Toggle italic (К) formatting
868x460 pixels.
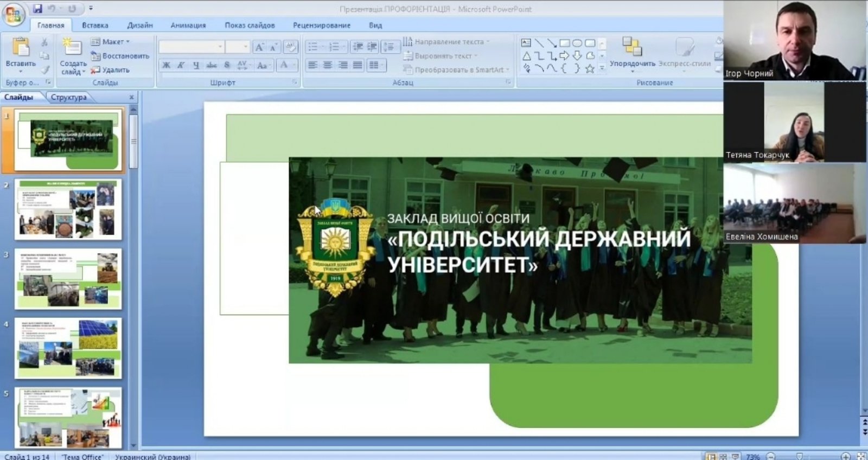(181, 65)
